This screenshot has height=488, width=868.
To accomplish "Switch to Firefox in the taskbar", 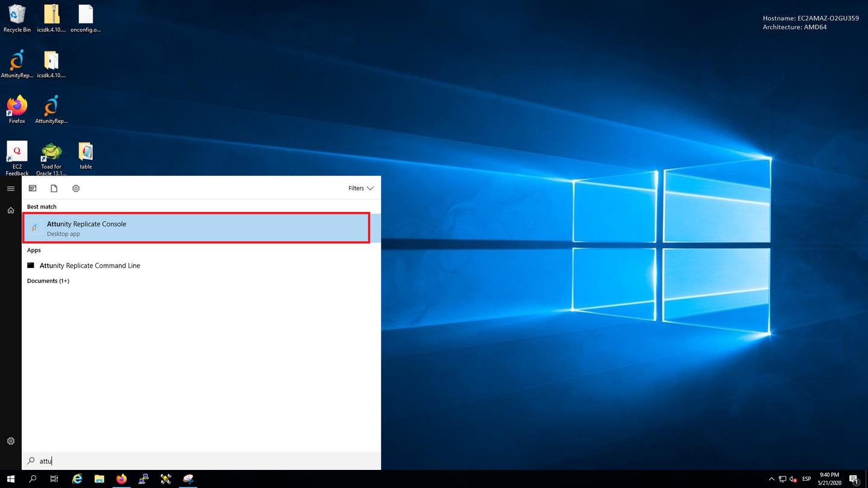I will tap(122, 479).
